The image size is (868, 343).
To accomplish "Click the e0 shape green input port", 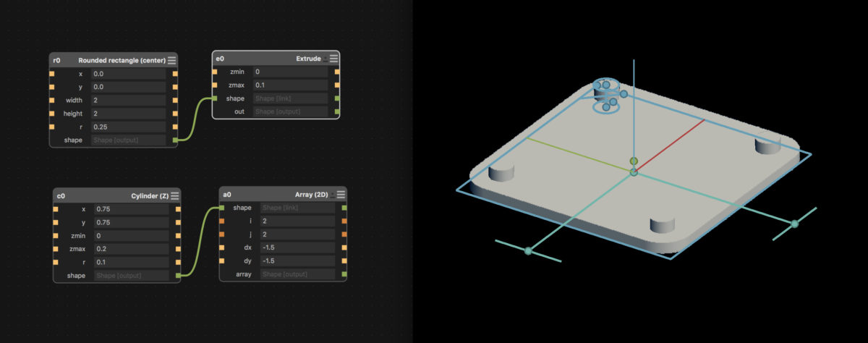I will [214, 98].
